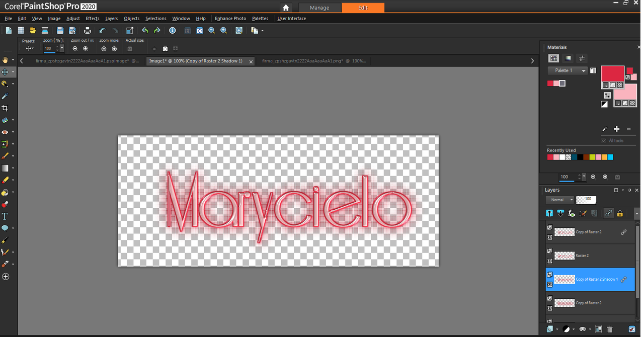Screen dimensions: 644x337
Task: Select the Crop tool in the toolbox
Action: pos(5,108)
